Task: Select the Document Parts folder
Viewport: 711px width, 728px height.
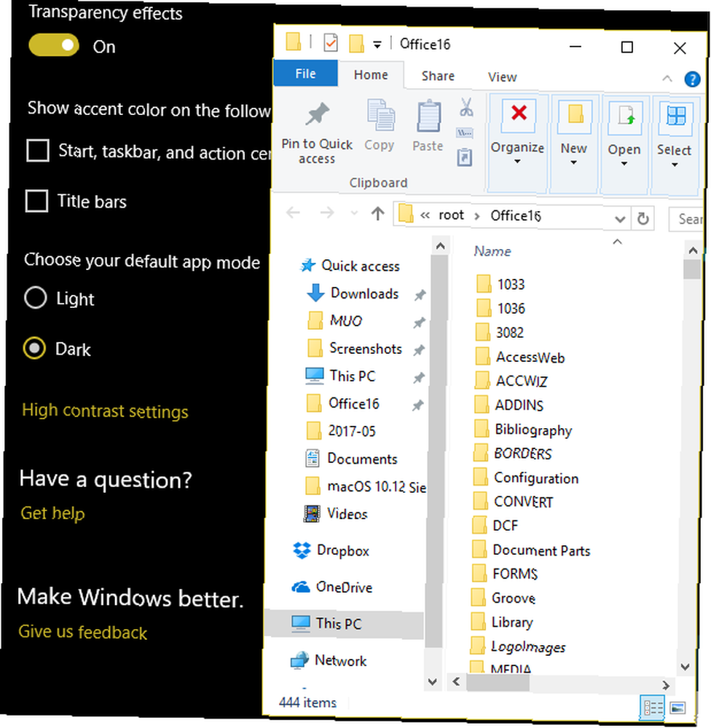Action: tap(530, 550)
